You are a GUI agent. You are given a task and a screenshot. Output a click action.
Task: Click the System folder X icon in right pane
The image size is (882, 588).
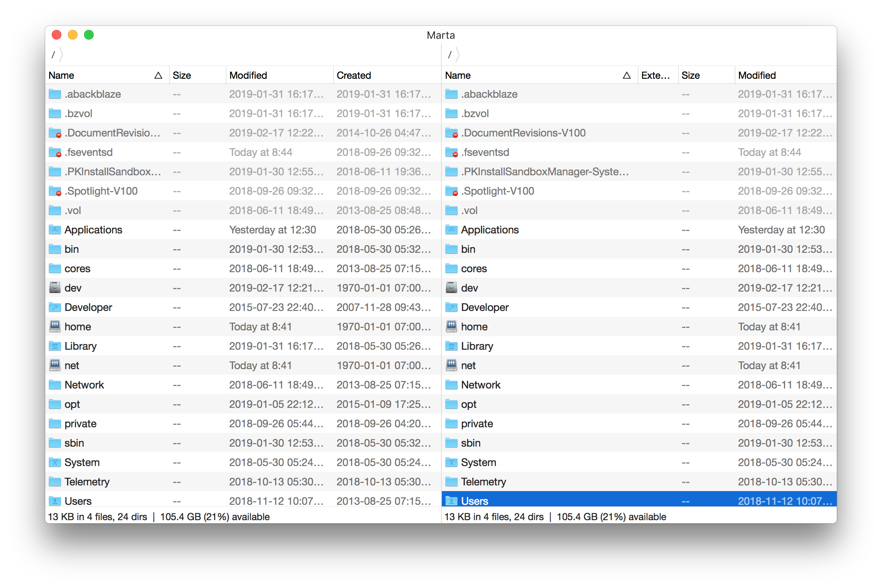click(x=451, y=462)
